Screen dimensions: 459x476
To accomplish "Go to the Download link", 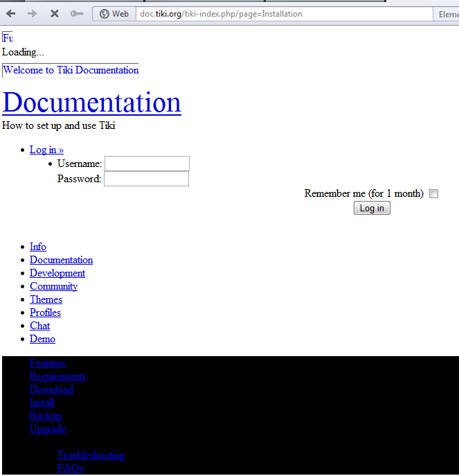I will point(51,389).
